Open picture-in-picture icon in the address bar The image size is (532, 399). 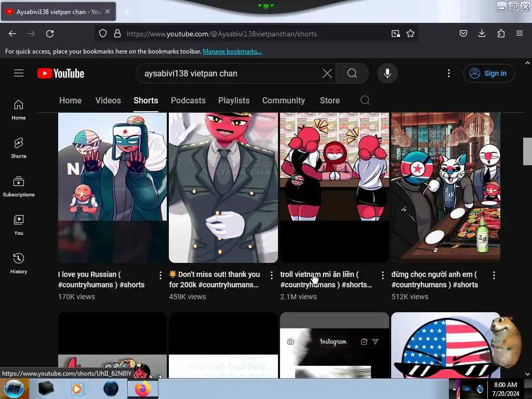[395, 34]
